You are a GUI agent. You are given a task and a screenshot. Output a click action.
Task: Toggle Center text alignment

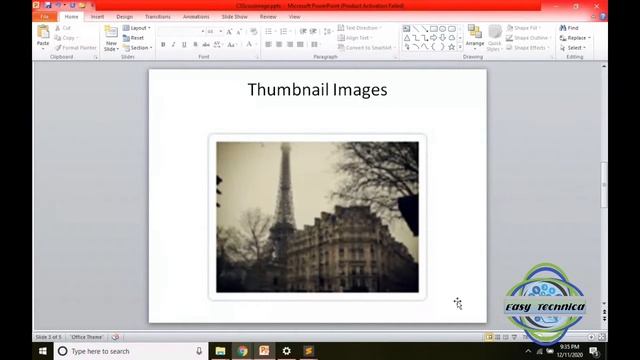click(x=279, y=44)
